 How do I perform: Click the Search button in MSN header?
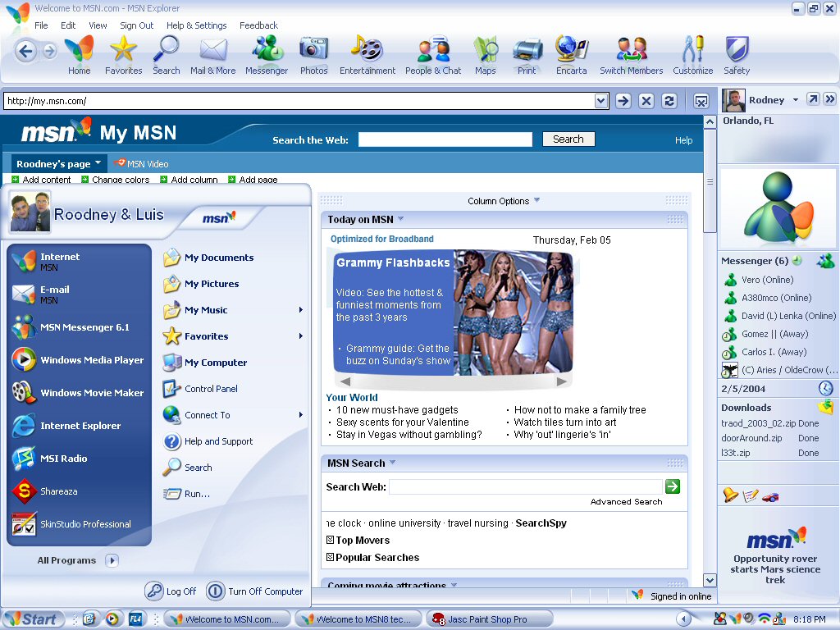568,139
